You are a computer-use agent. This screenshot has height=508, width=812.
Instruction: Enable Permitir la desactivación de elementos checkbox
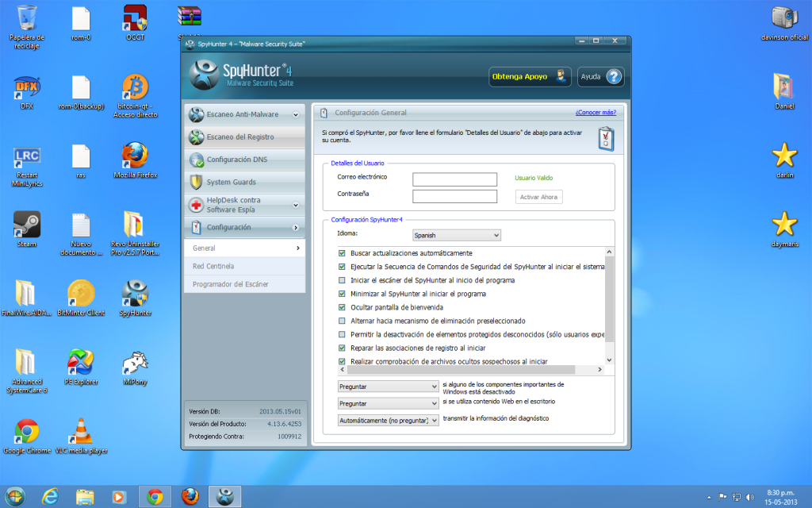click(342, 335)
